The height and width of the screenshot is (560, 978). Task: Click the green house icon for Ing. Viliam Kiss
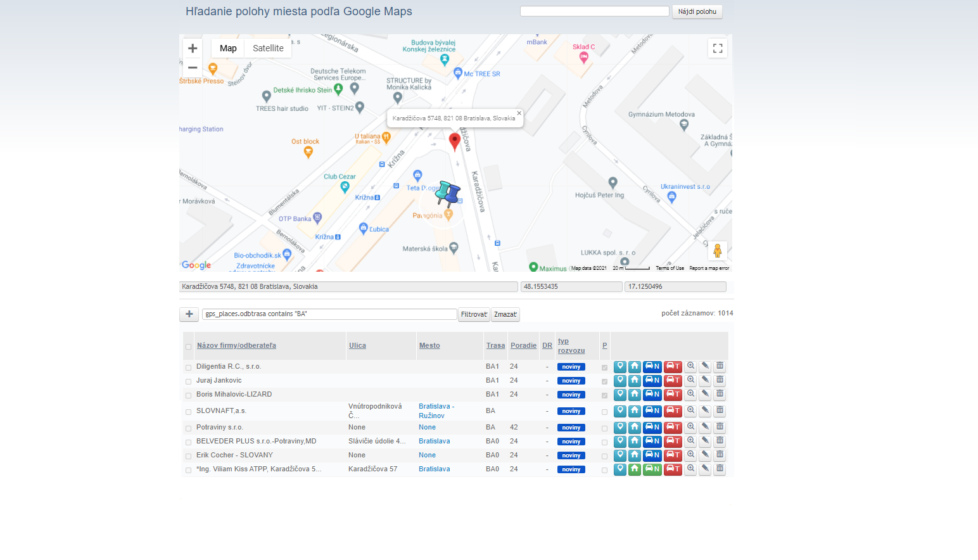click(x=635, y=469)
